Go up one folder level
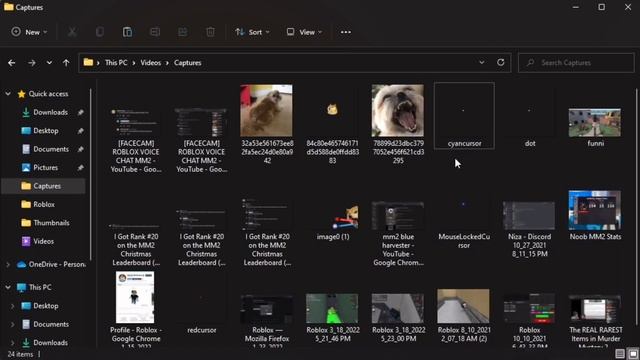The image size is (640, 360). (x=66, y=63)
